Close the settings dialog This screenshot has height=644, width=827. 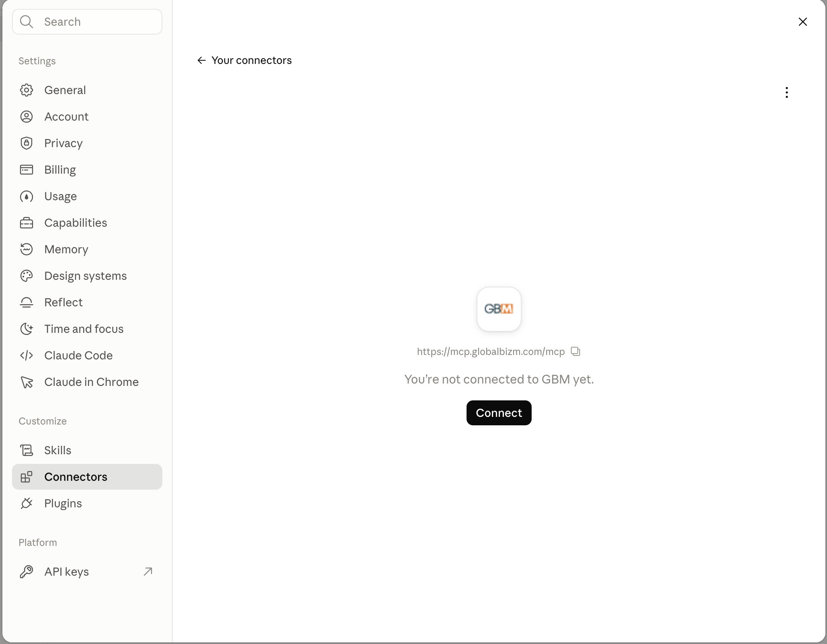[803, 22]
